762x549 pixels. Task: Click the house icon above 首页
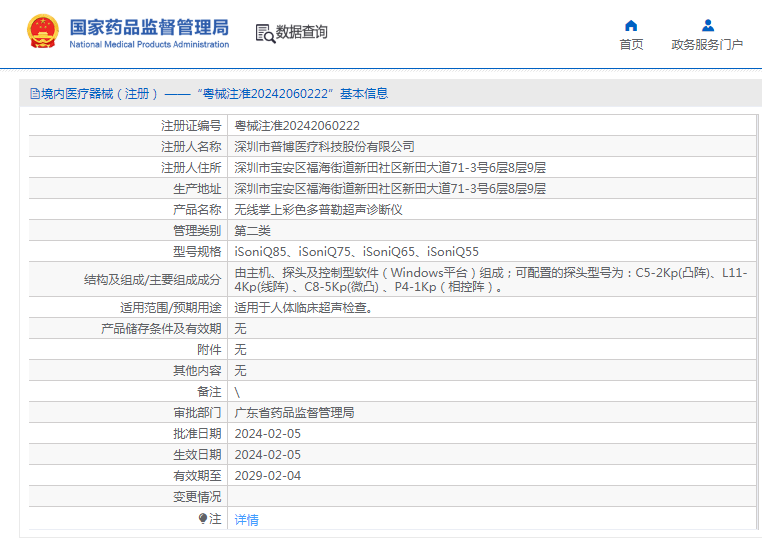[x=631, y=26]
